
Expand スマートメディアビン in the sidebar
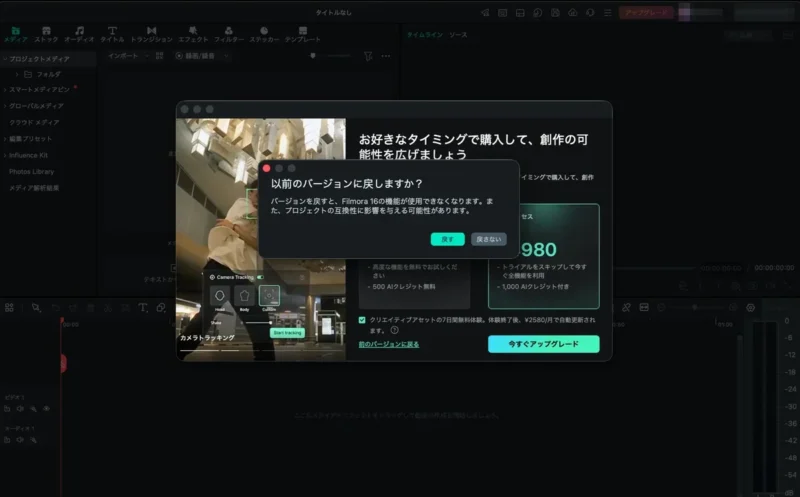[x=5, y=90]
